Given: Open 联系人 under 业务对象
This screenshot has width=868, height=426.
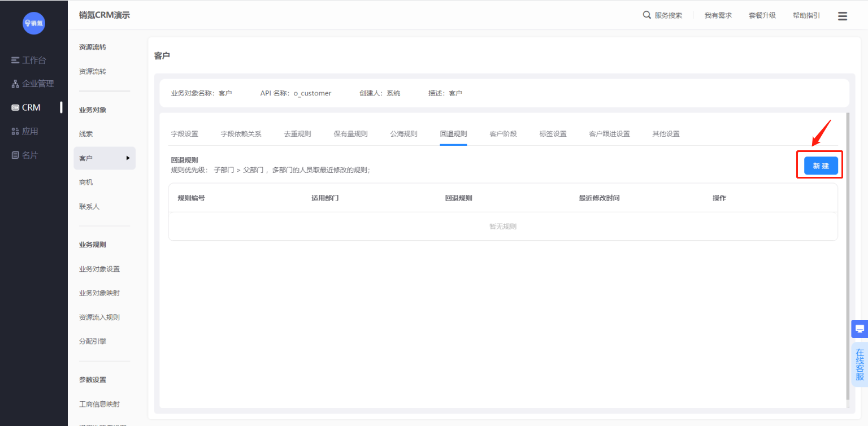Looking at the screenshot, I should [x=89, y=207].
